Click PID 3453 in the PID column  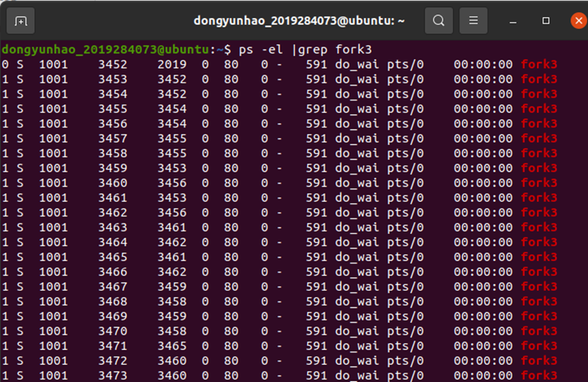[x=113, y=79]
